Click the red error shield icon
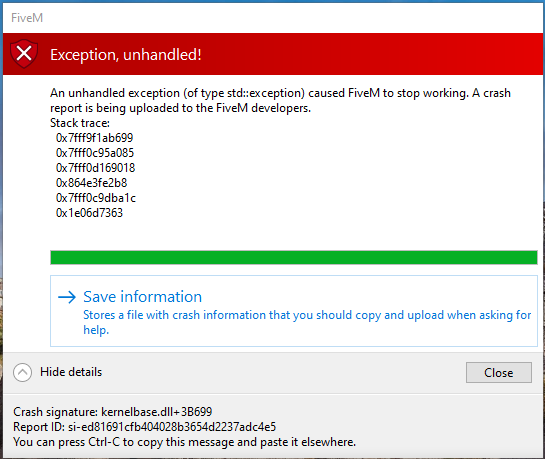Image resolution: width=545 pixels, height=459 pixels. 24,54
